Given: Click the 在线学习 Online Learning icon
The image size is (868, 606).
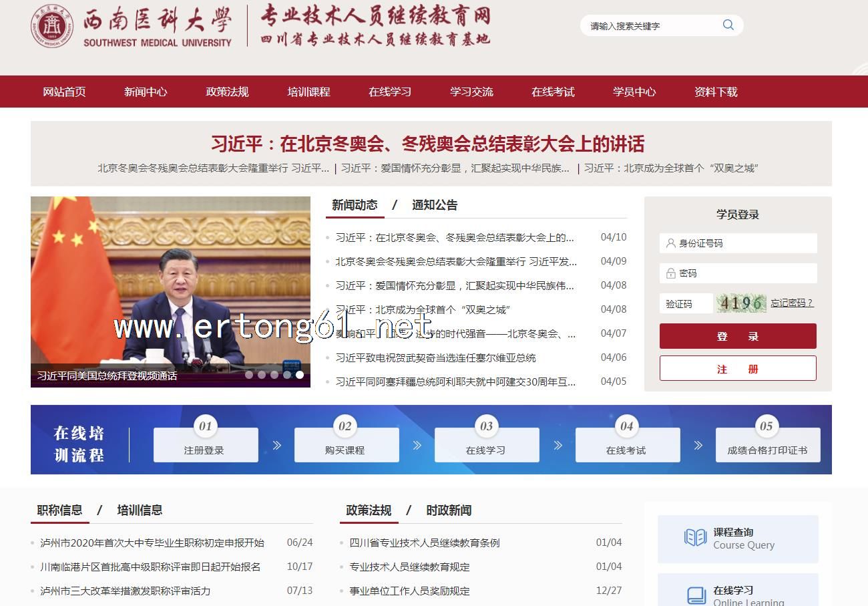Looking at the screenshot, I should click(x=696, y=595).
